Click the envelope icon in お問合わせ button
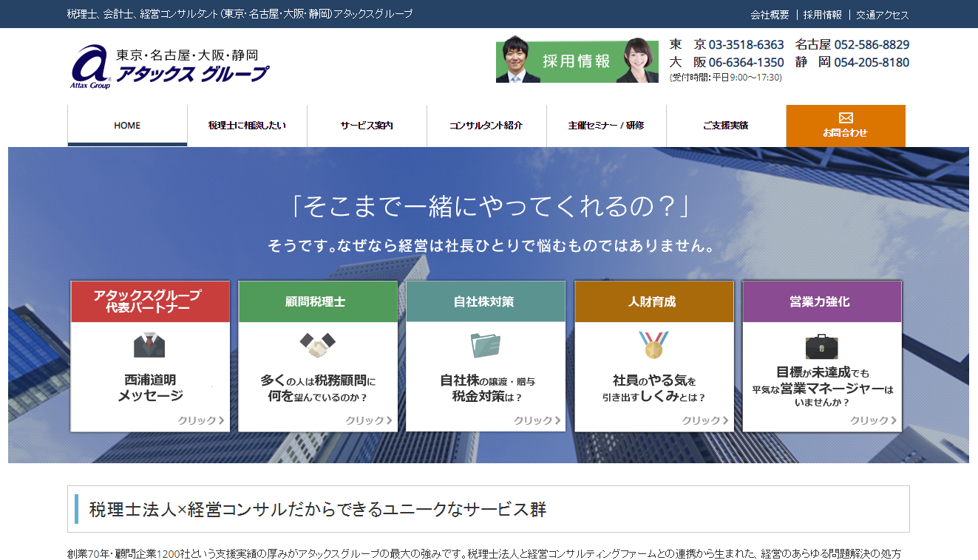 click(846, 117)
